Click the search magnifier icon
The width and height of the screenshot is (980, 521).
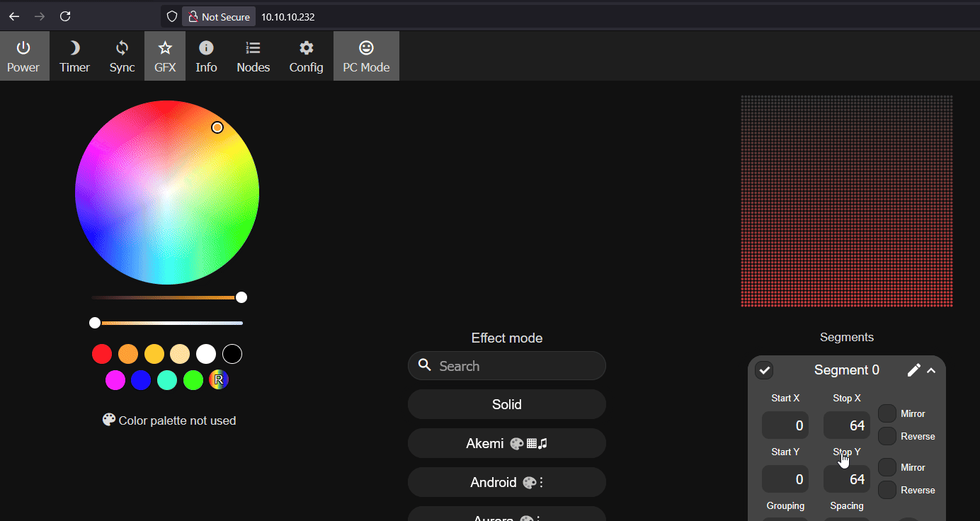coord(425,365)
